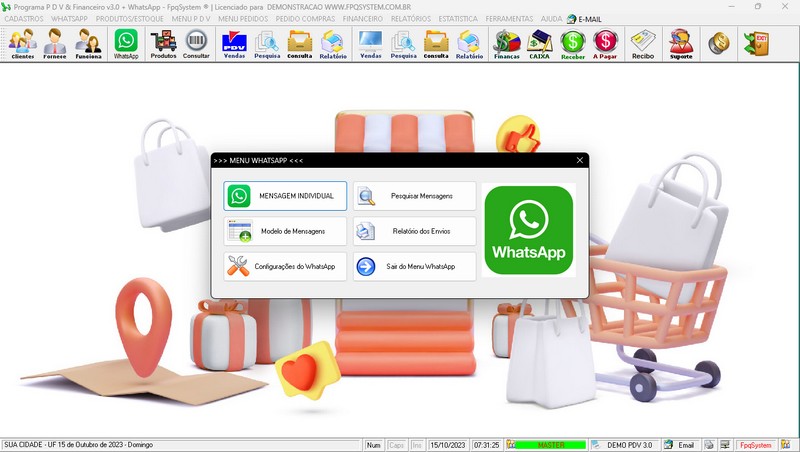The height and width of the screenshot is (452, 800).
Task: Click the gold coin toolbar icon
Action: click(718, 43)
